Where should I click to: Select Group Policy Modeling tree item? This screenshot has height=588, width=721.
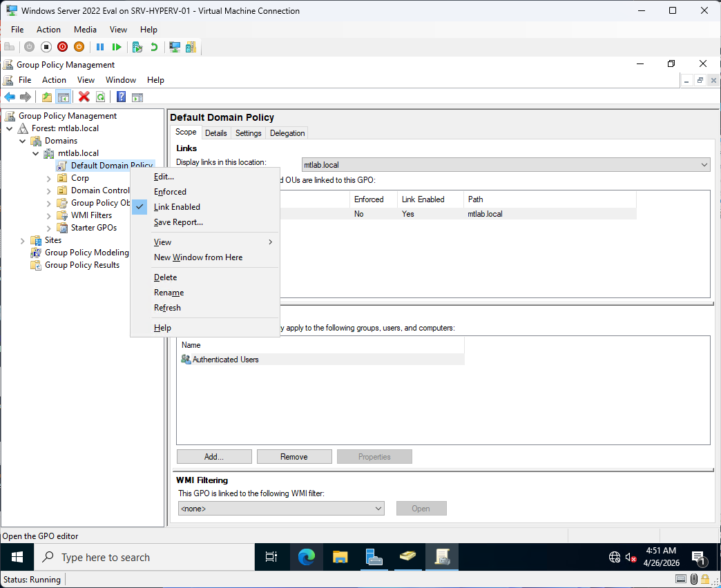point(86,253)
